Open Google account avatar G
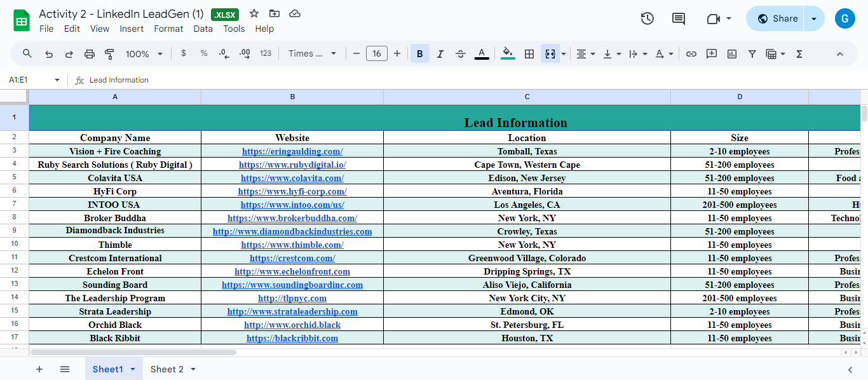Screen dimensions: 868x380 [x=844, y=18]
